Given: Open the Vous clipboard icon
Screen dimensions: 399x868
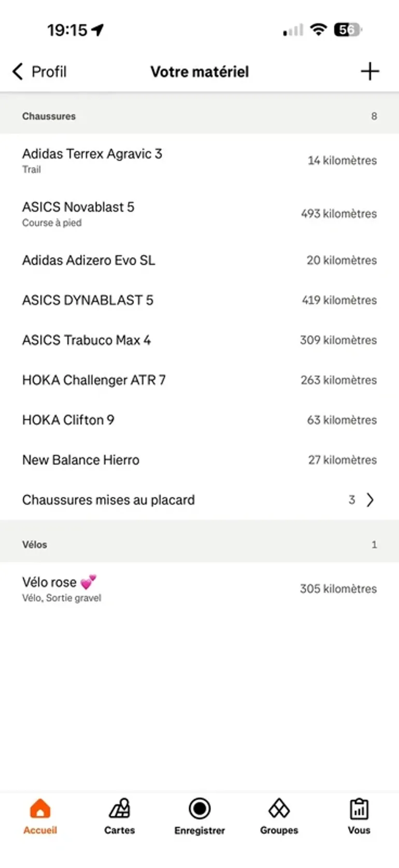Looking at the screenshot, I should click(x=359, y=808).
